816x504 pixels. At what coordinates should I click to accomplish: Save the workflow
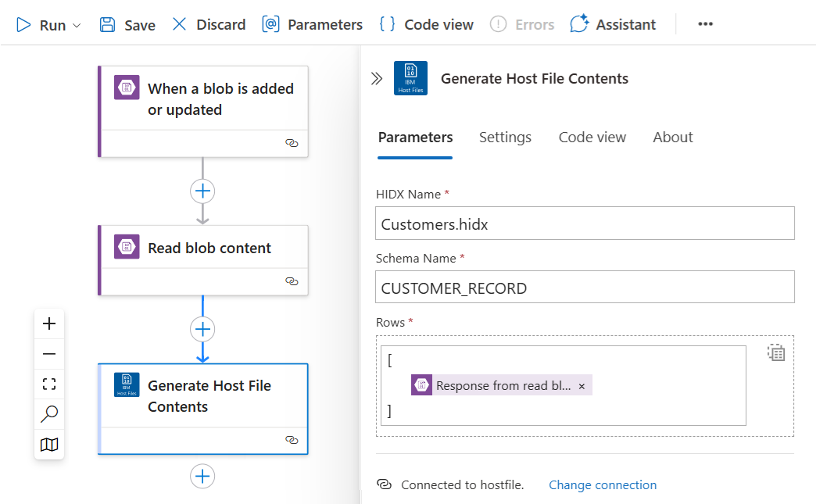(x=127, y=24)
